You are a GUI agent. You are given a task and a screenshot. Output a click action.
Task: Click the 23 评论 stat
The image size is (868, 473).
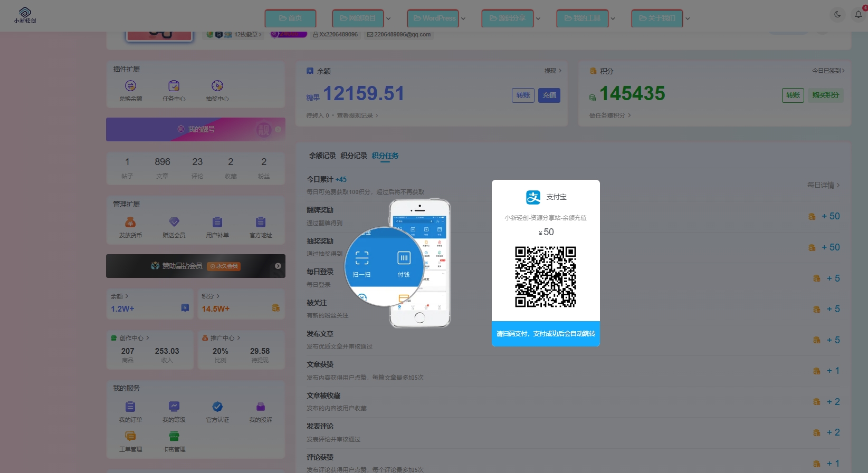197,168
